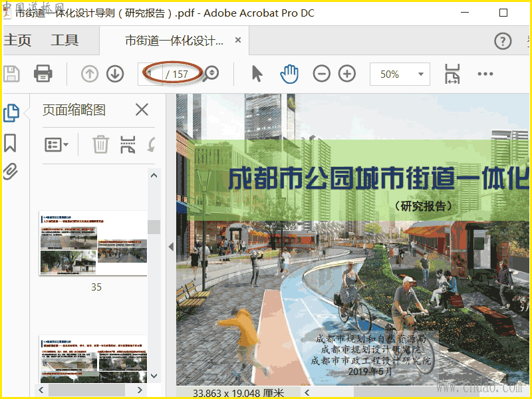Click the fit-width scrolling page icon

click(x=452, y=74)
